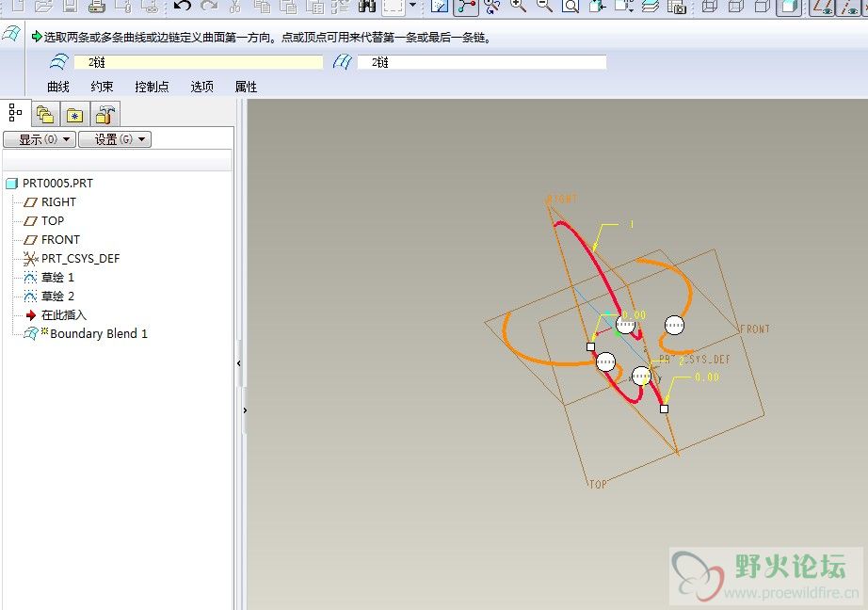Open the 曲线 panel tab
The image size is (868, 610).
click(58, 87)
